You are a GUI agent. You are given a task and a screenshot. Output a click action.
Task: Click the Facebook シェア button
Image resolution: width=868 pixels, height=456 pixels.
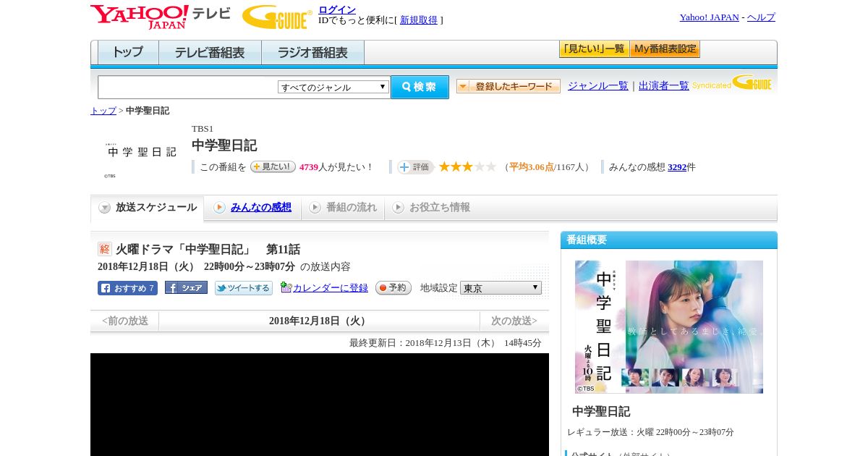point(186,287)
